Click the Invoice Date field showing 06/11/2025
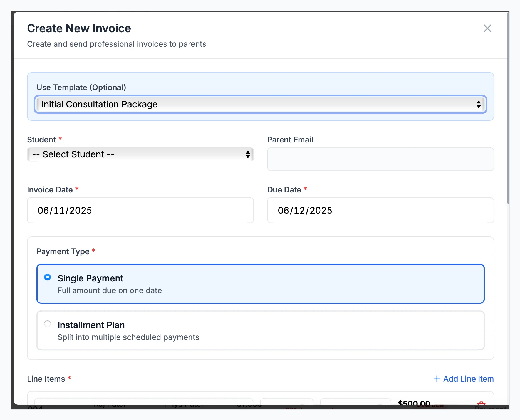 point(140,210)
